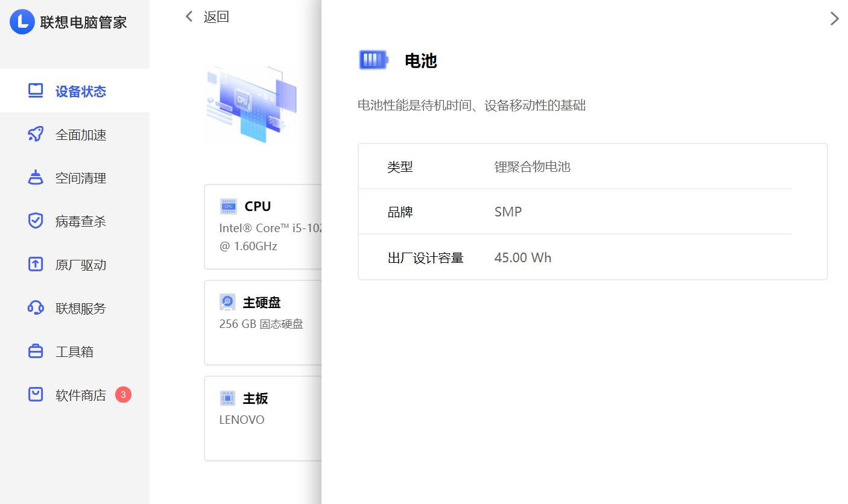This screenshot has width=848, height=504.
Task: Click the 电池 panel heading
Action: (420, 60)
